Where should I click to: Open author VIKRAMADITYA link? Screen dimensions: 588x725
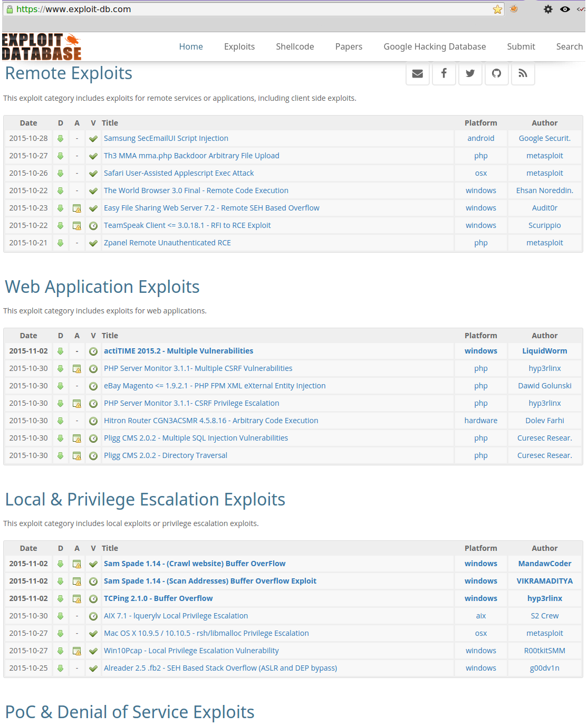coord(545,581)
